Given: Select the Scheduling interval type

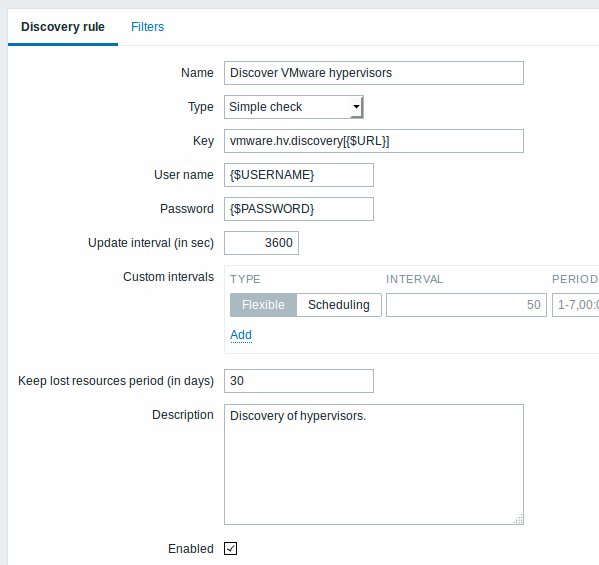Looking at the screenshot, I should point(339,305).
